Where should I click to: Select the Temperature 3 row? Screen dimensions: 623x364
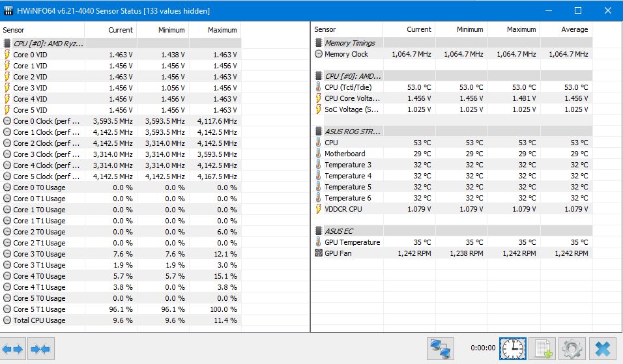[452, 164]
